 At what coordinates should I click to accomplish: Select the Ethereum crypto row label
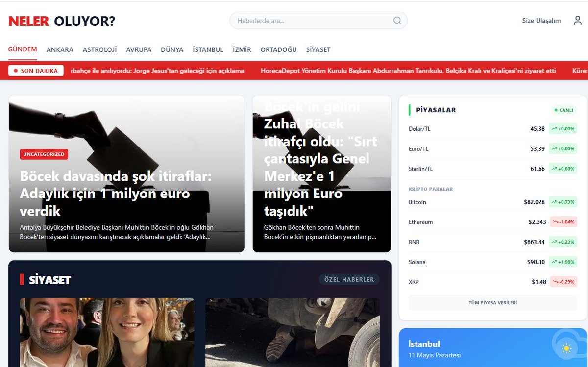(420, 222)
